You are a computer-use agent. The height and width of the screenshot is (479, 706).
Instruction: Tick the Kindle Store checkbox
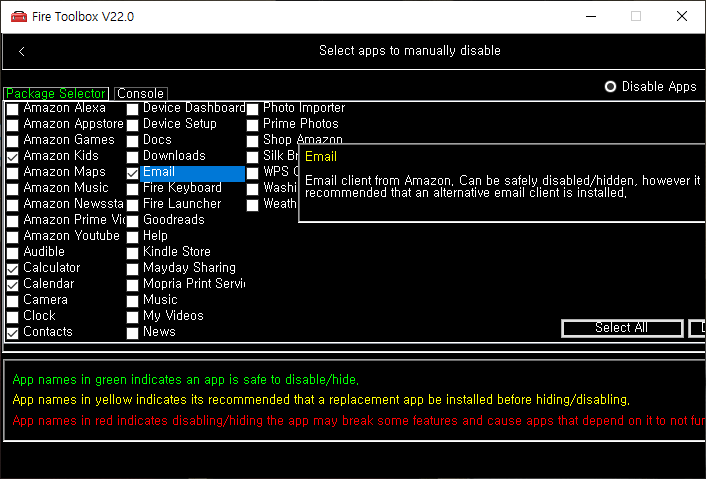[132, 253]
